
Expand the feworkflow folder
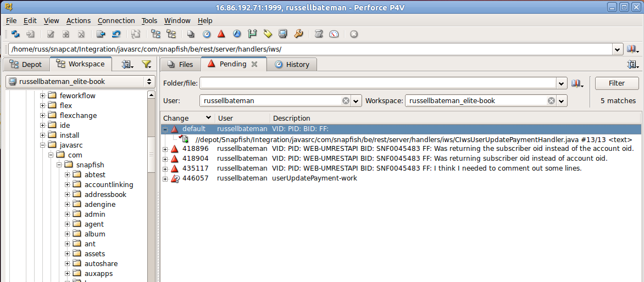[42, 96]
